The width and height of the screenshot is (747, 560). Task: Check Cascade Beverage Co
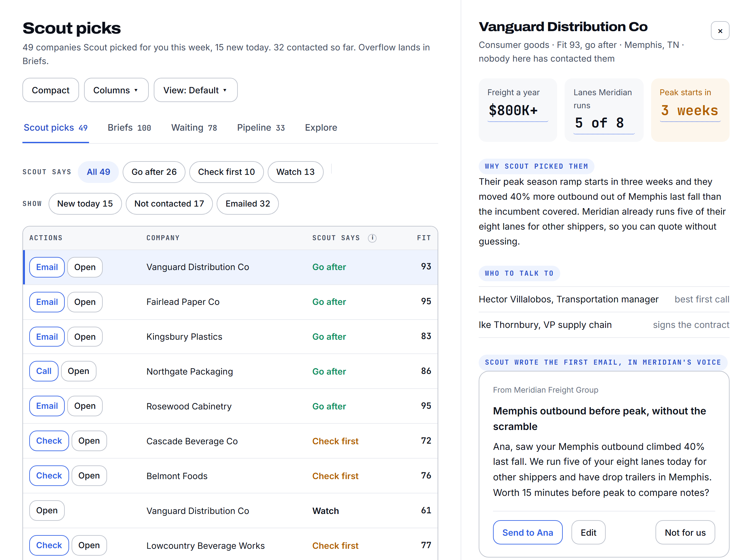49,441
